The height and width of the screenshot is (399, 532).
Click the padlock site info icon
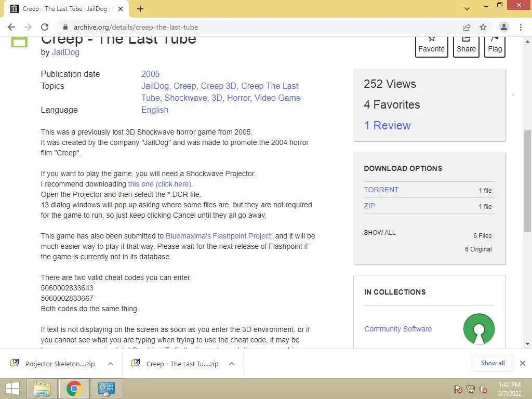pos(65,27)
